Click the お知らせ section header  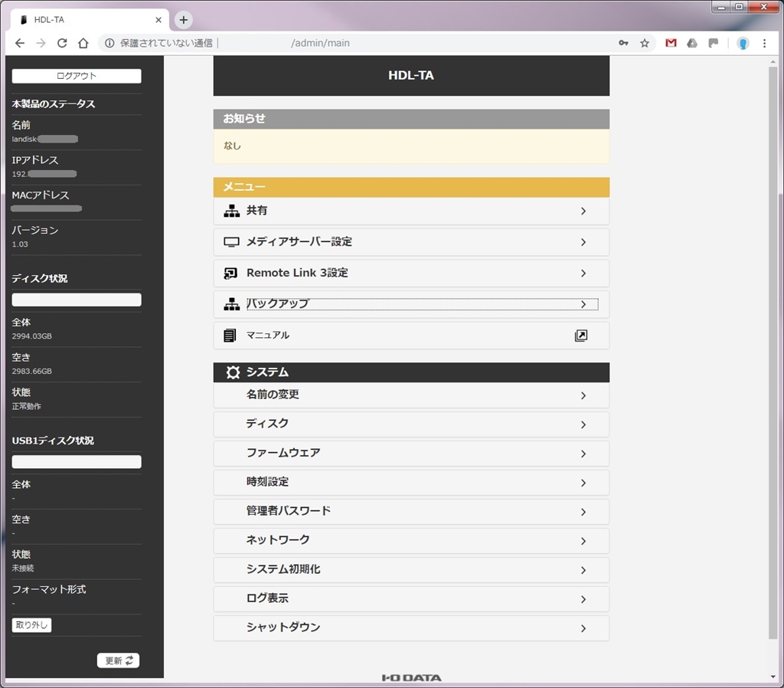pos(411,119)
